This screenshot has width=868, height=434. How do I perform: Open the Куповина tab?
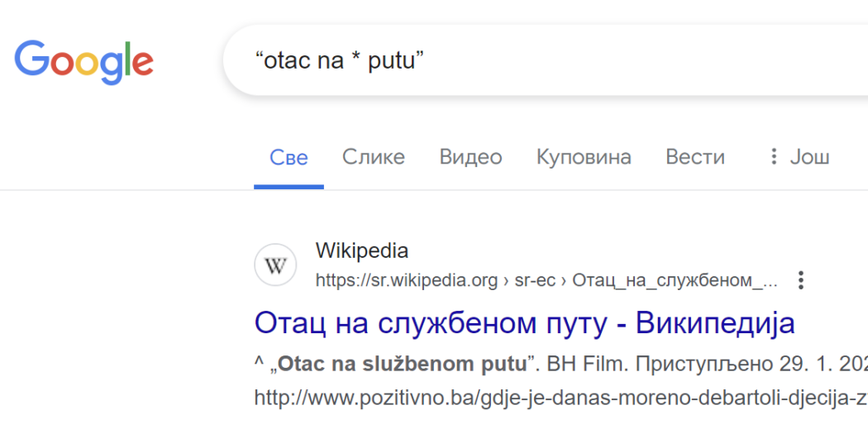tap(584, 157)
